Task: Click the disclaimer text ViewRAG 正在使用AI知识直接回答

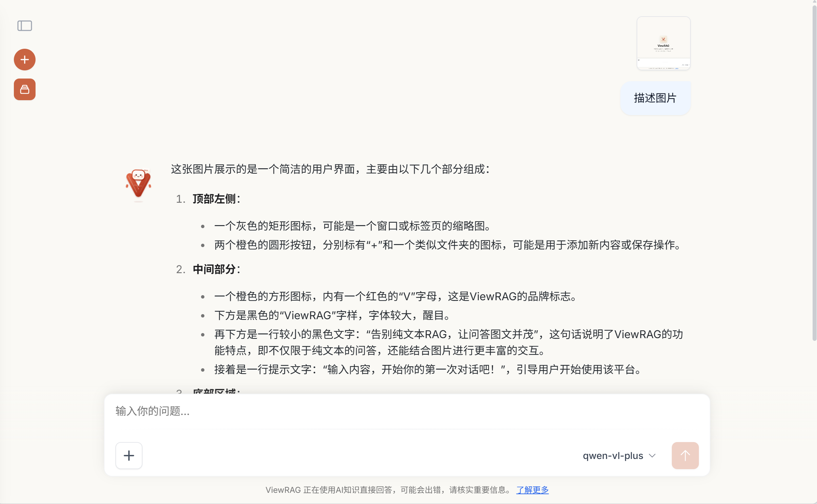Action: pyautogui.click(x=388, y=490)
